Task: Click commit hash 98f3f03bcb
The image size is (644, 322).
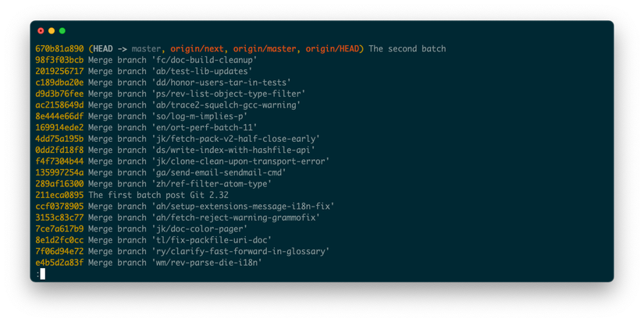Action: 59,60
